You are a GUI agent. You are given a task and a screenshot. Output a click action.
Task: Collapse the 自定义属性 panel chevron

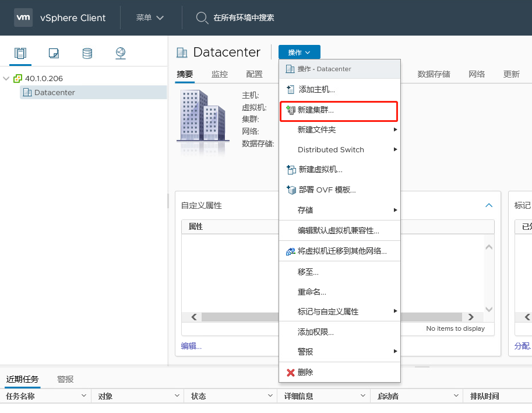[x=489, y=205]
